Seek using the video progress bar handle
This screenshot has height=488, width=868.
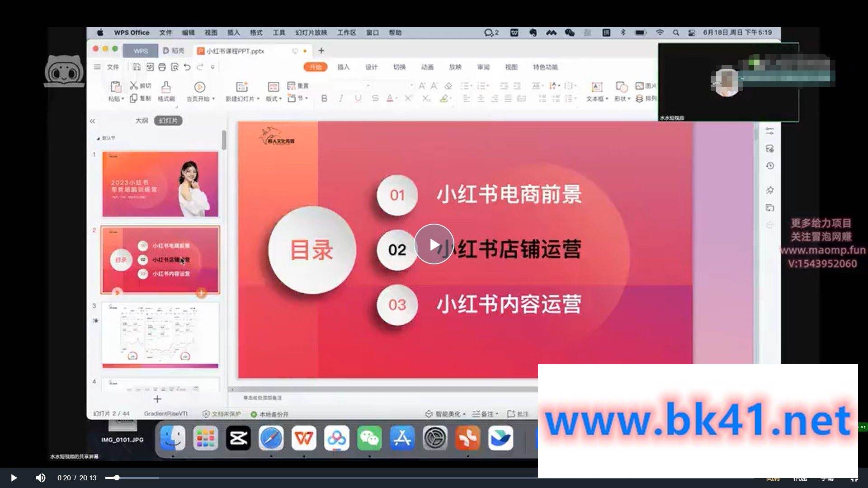tap(117, 478)
